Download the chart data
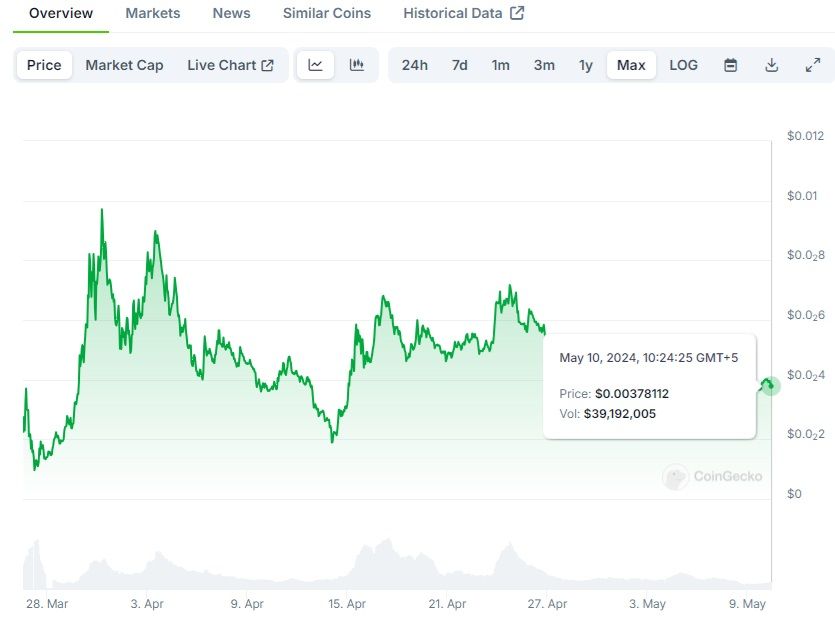 772,65
